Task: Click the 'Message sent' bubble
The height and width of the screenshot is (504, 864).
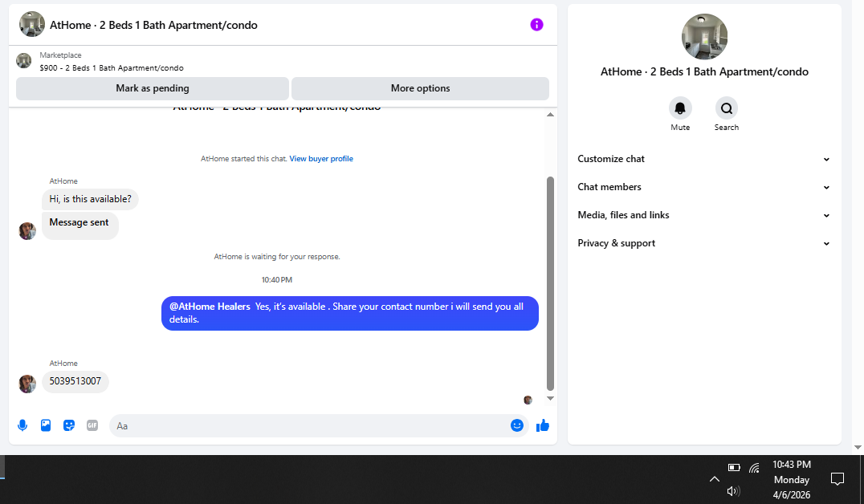Action: 80,226
